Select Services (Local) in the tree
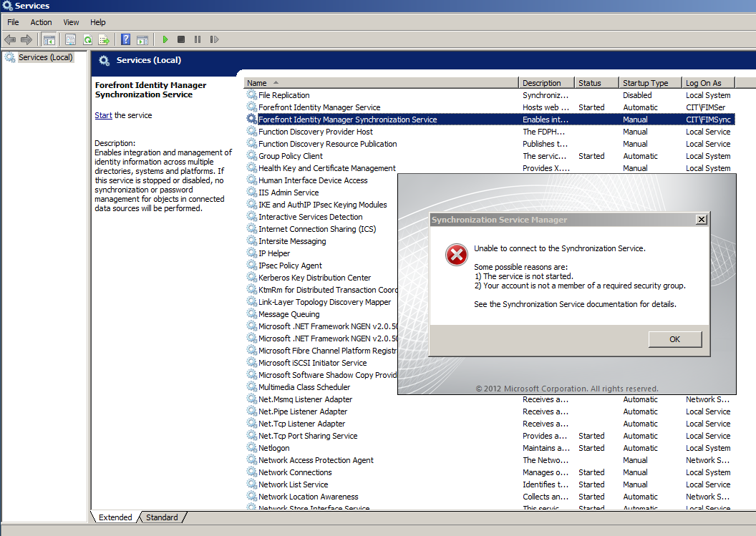Image resolution: width=756 pixels, height=536 pixels. pyautogui.click(x=45, y=57)
